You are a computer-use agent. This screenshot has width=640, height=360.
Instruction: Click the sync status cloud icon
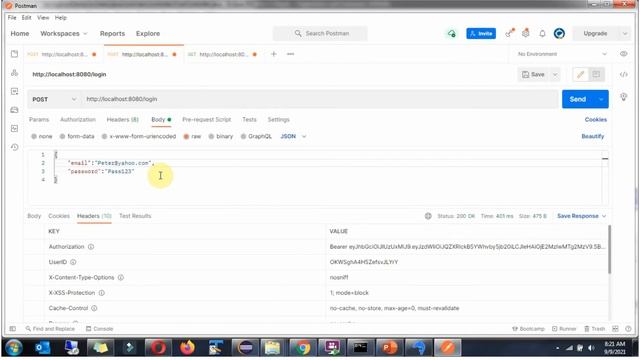pos(451,33)
